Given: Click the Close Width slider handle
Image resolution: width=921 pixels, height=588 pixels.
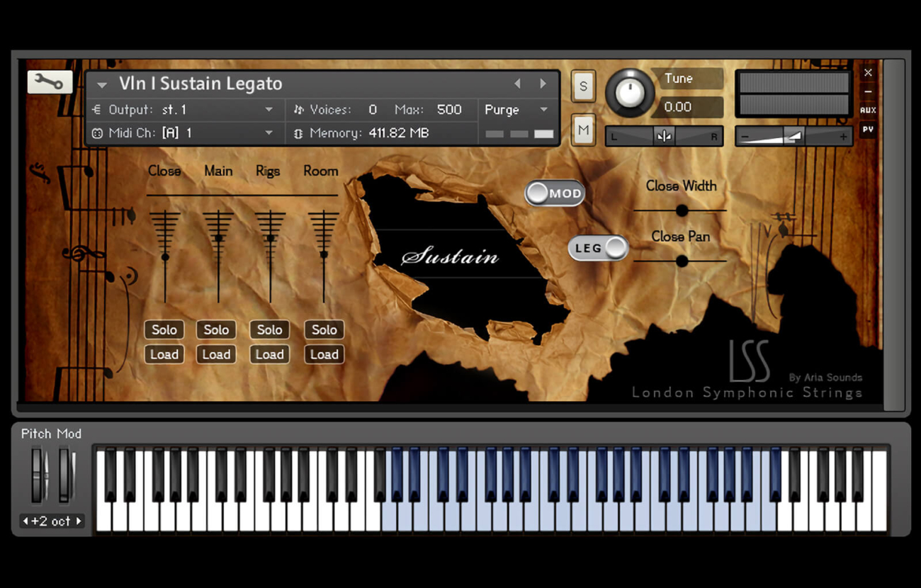Looking at the screenshot, I should click(682, 210).
